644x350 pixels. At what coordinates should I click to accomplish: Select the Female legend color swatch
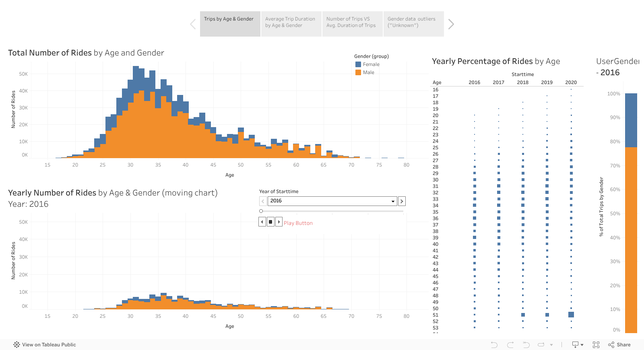358,64
